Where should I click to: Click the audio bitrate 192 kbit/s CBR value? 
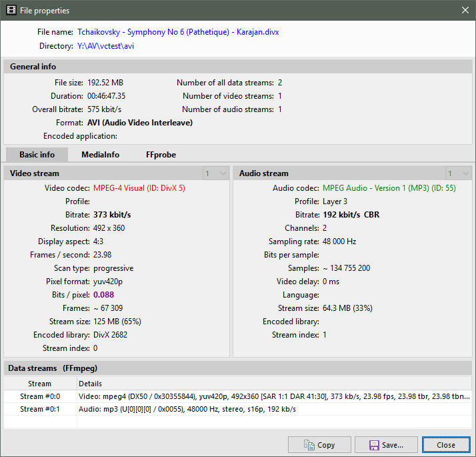tap(351, 215)
